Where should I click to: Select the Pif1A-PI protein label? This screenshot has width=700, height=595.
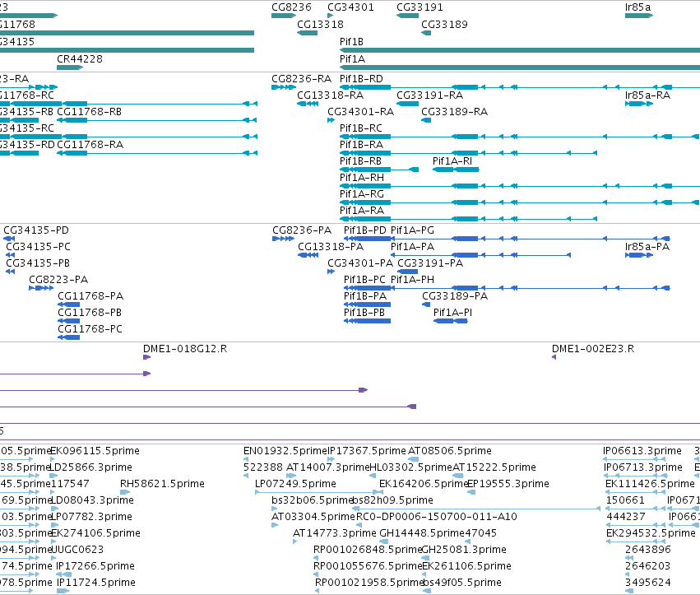(452, 313)
